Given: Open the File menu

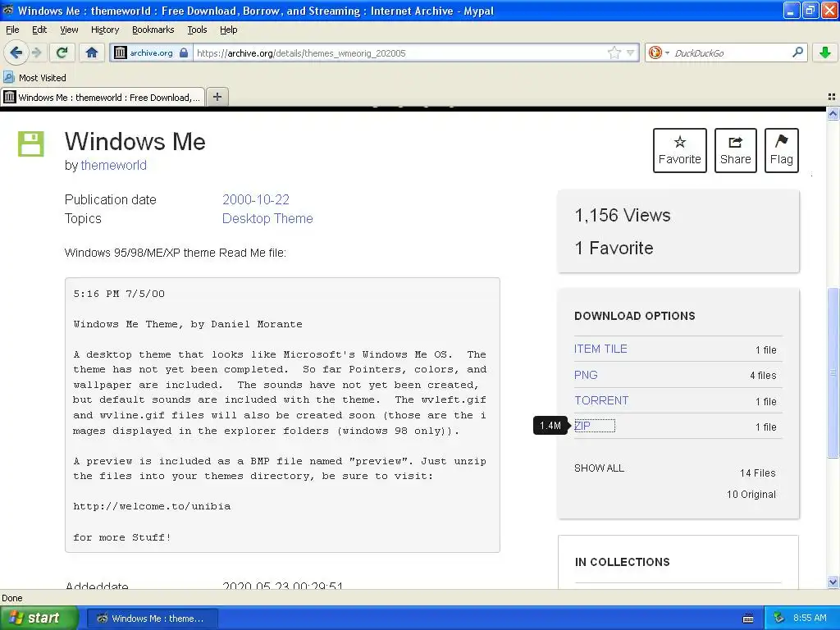Looking at the screenshot, I should point(12,30).
